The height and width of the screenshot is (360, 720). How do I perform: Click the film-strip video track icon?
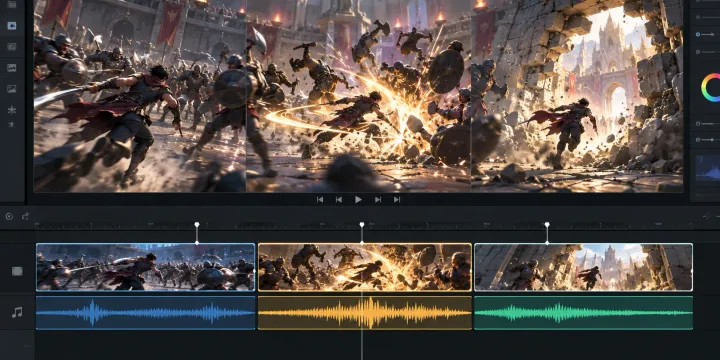point(17,271)
